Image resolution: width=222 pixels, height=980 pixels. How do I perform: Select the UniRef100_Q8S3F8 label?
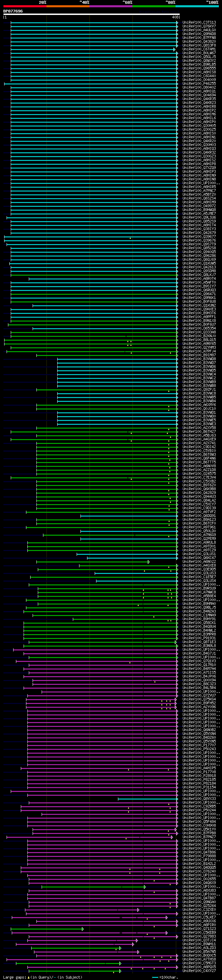199,45
